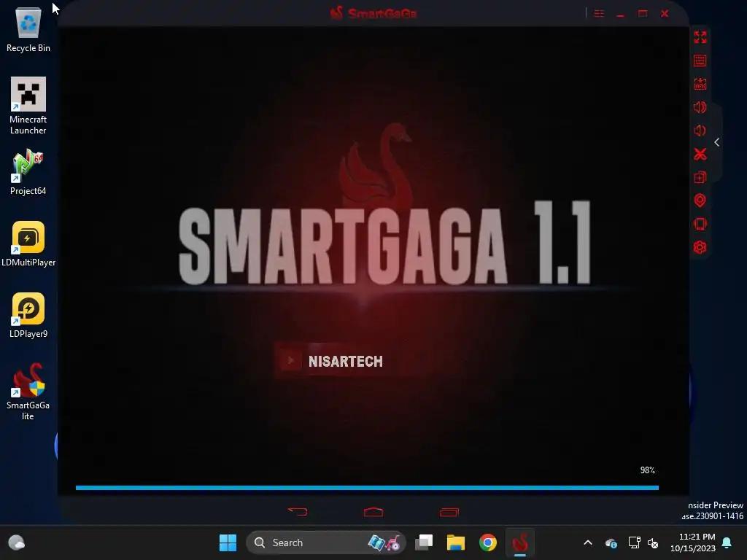Select the SmartGaGa lite shortcut

point(28,392)
